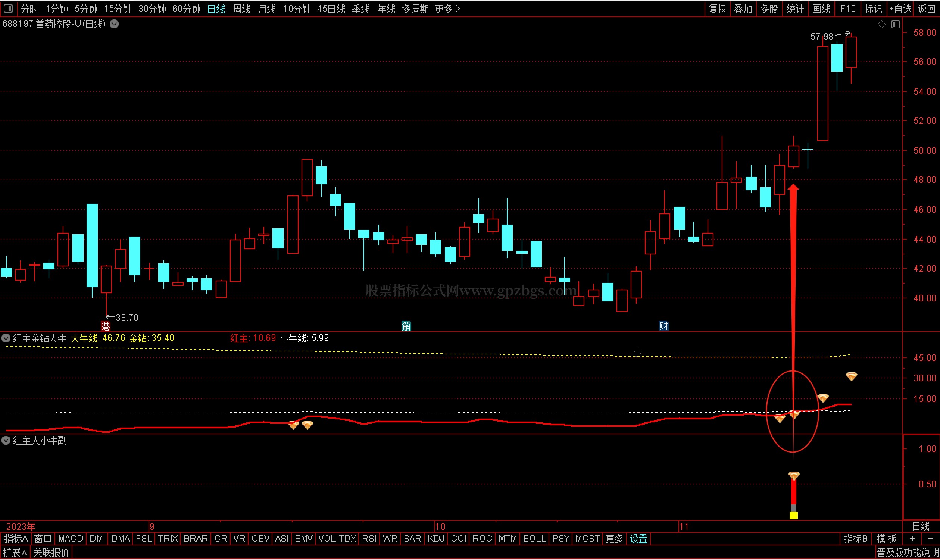Click the minus zoom-out button at bottom right

pos(930,539)
